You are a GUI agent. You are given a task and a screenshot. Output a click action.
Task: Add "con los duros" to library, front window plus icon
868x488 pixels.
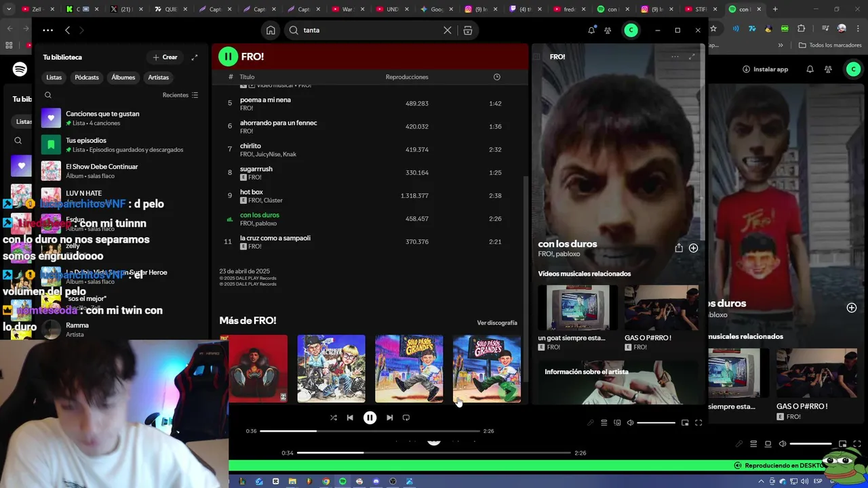(694, 248)
